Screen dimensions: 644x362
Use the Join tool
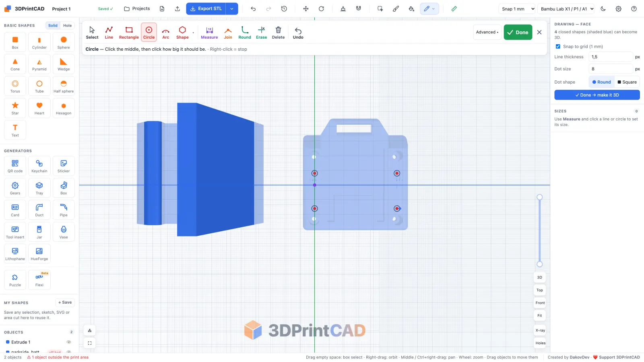click(228, 33)
